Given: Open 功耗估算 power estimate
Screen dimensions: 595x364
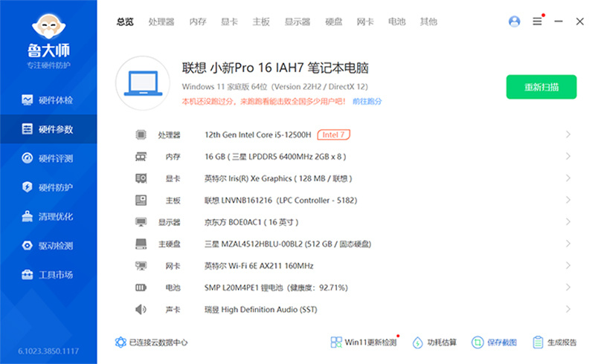Looking at the screenshot, I should click(x=434, y=342).
